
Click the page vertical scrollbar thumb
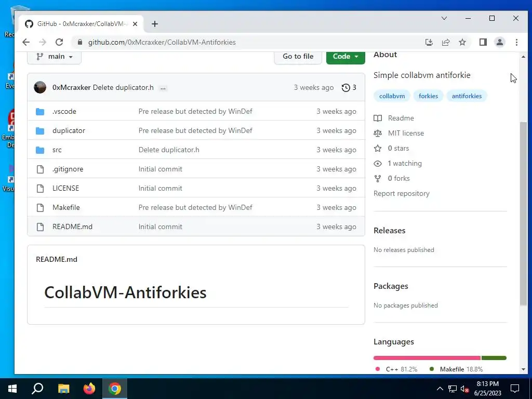[x=523, y=214]
